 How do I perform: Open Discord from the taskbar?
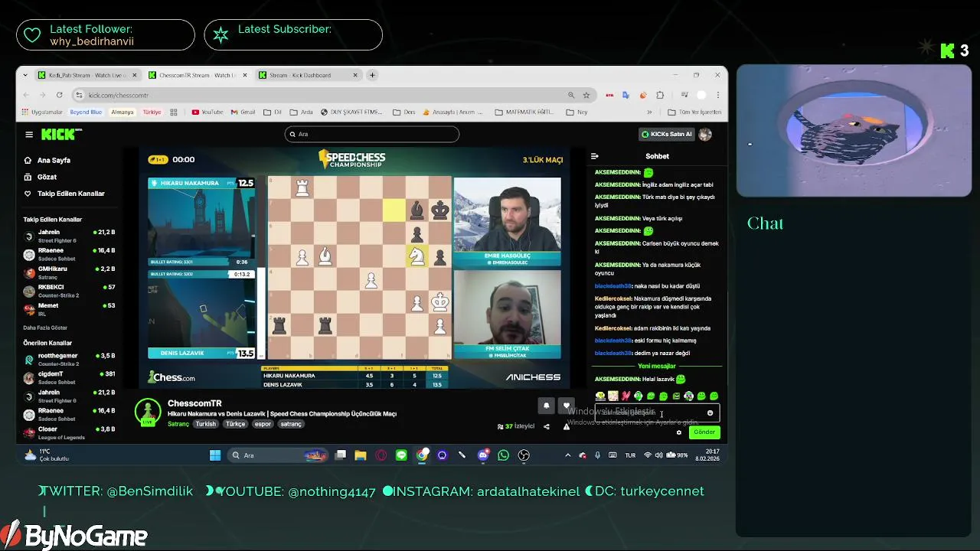click(482, 455)
